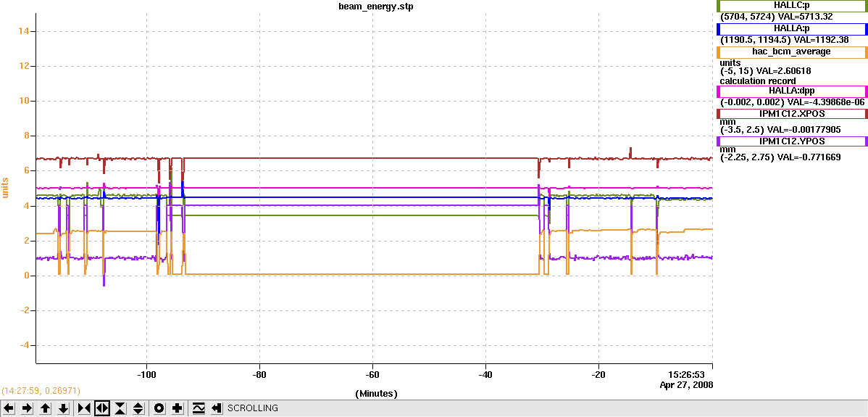The width and height of the screenshot is (868, 417).
Task: Click the vertical units axis title
Action: 6,187
